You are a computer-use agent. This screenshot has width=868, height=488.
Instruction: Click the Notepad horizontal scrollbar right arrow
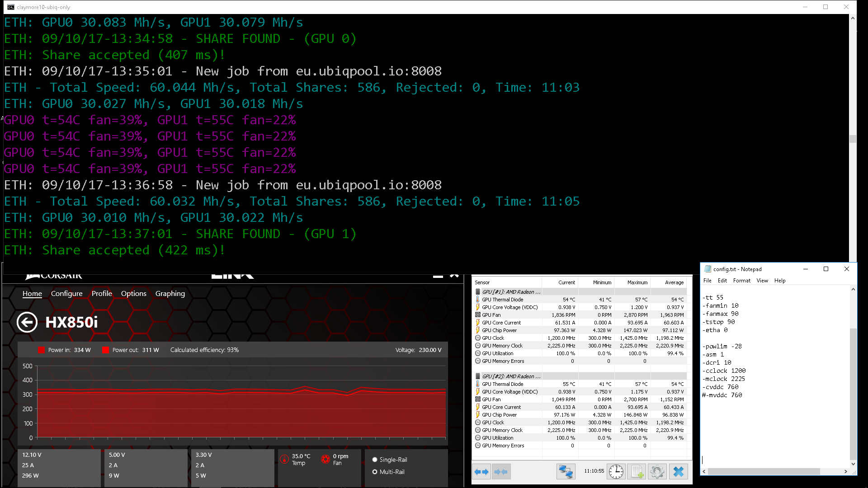pos(845,471)
